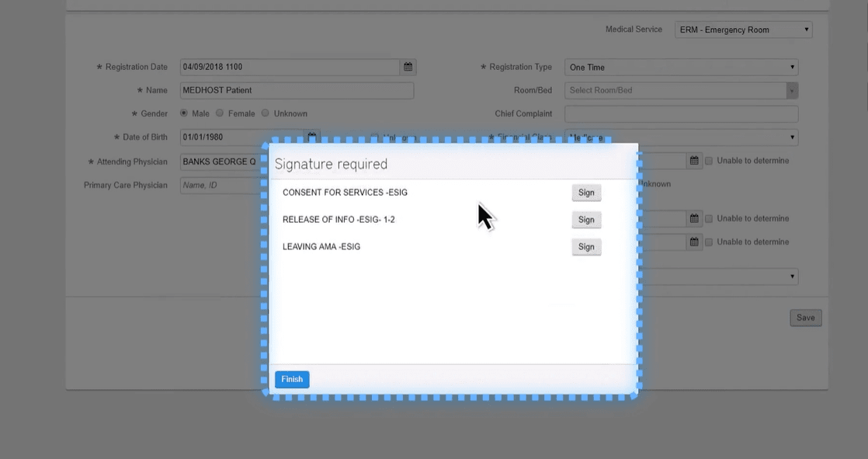This screenshot has height=459, width=868.
Task: Sign the LEAVING AMA document
Action: 586,246
